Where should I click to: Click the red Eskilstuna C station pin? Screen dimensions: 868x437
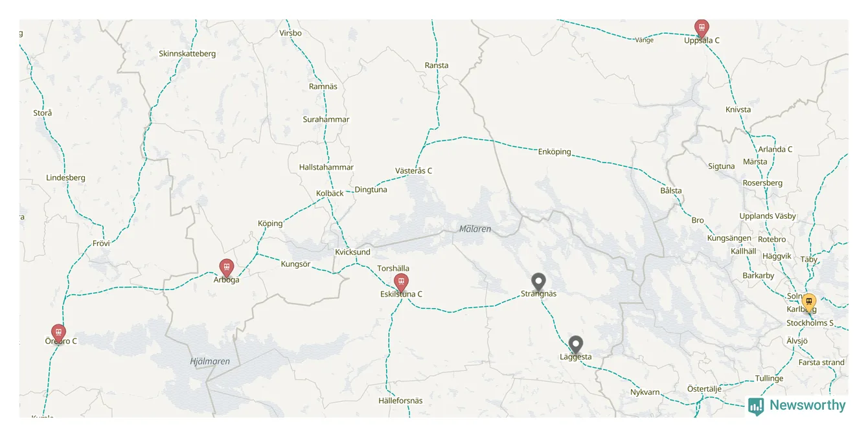pyautogui.click(x=401, y=282)
